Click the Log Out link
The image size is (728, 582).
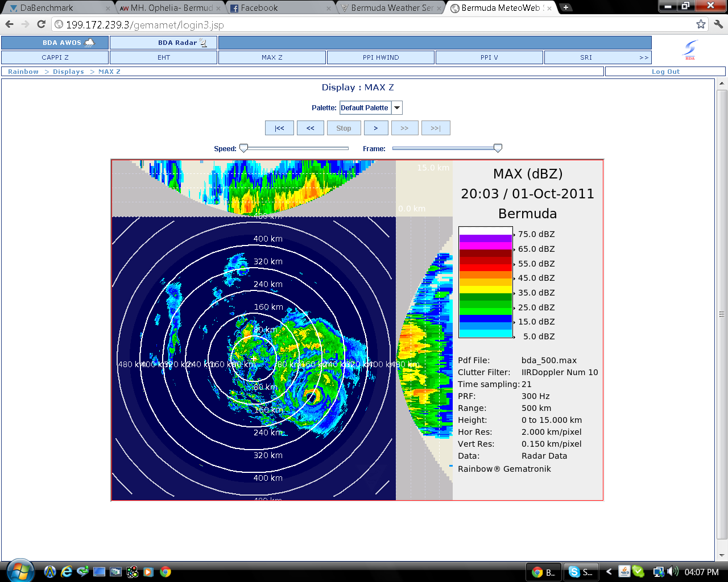(665, 72)
